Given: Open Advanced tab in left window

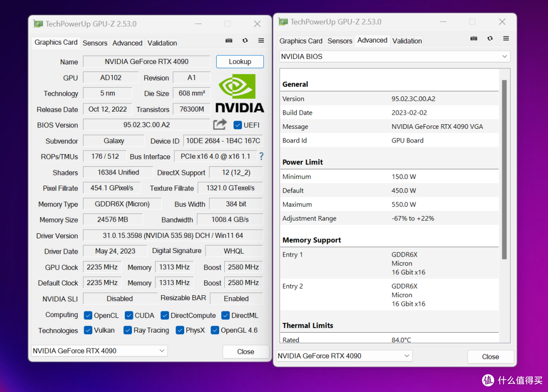Looking at the screenshot, I should tap(127, 43).
